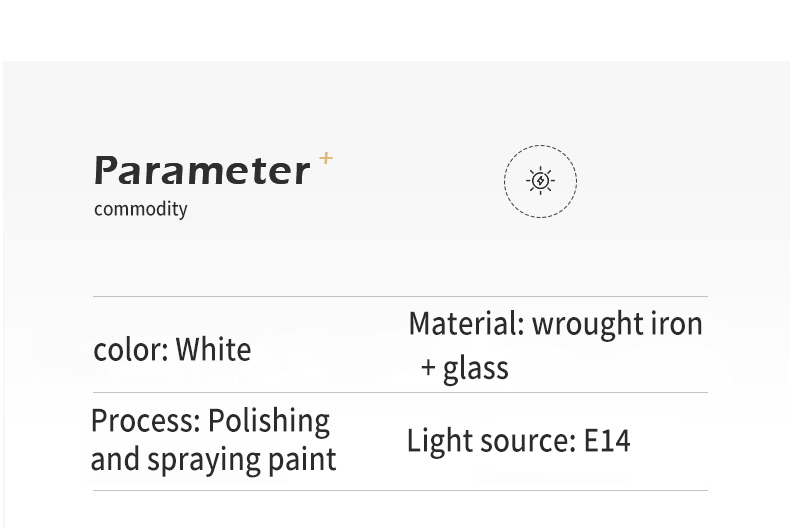Select the Parameter heading

point(202,171)
